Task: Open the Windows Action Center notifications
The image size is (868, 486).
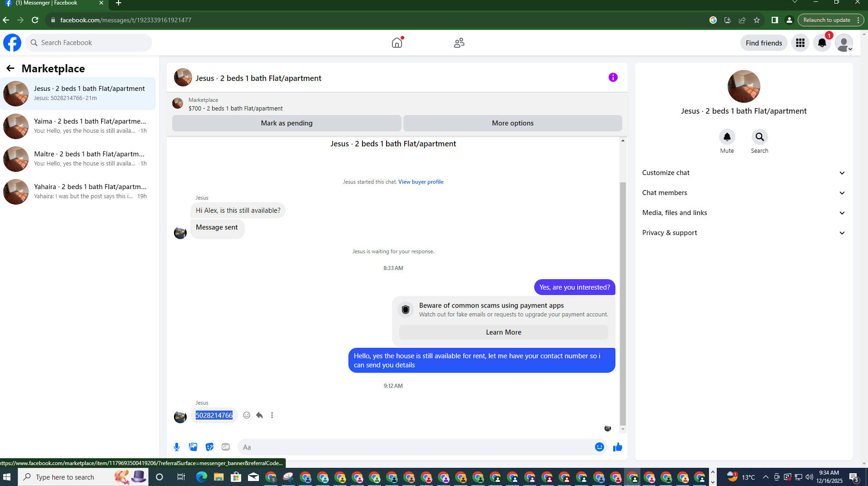Action: pos(854,477)
